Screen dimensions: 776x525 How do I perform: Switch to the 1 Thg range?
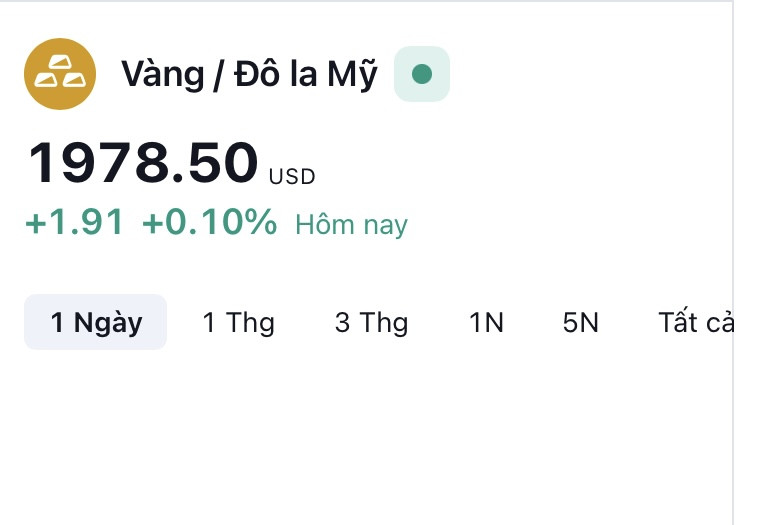239,323
